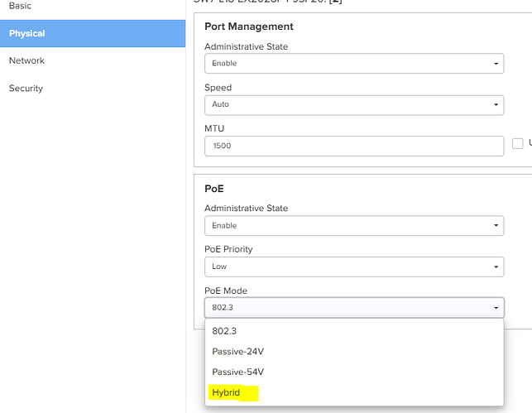Toggle the checkbox beside the MTU field
Viewport: 532px width, 413px height.
(x=518, y=144)
